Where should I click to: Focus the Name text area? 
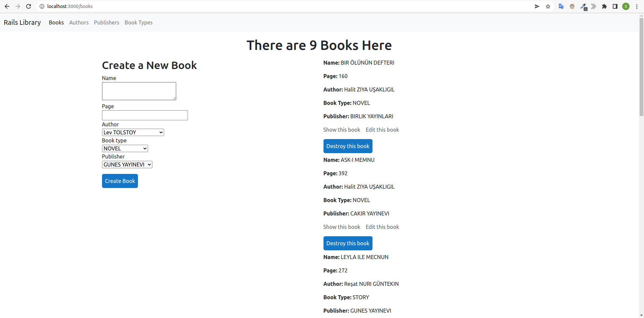[139, 91]
